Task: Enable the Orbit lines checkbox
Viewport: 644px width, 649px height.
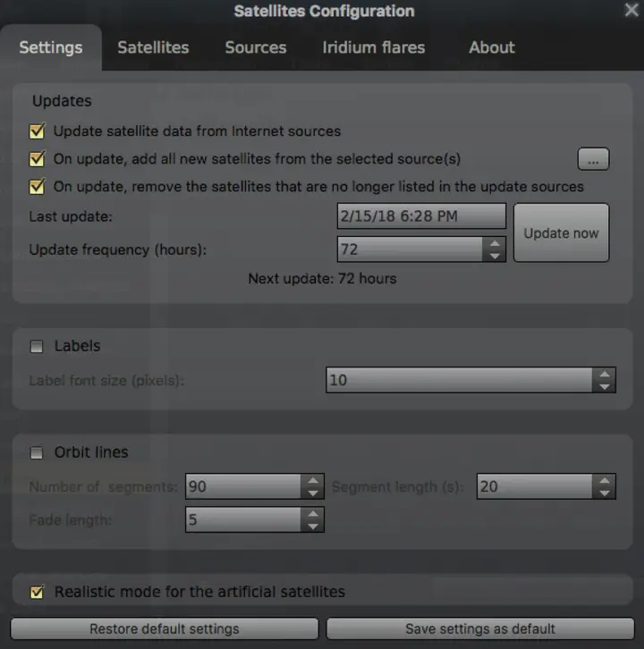Action: [x=37, y=453]
